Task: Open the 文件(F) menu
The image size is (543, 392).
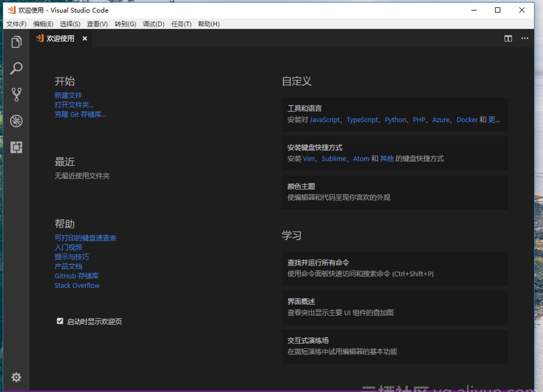Action: click(16, 24)
